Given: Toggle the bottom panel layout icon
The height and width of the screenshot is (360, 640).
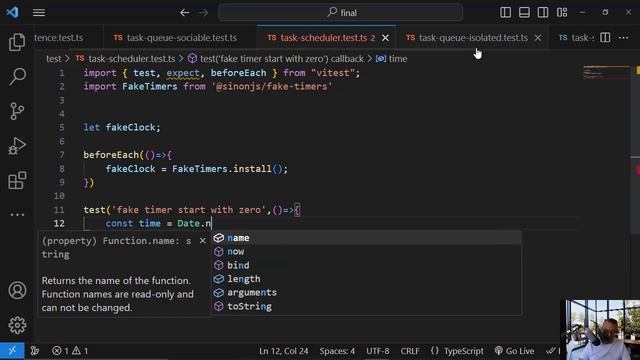Looking at the screenshot, I should click(524, 13).
